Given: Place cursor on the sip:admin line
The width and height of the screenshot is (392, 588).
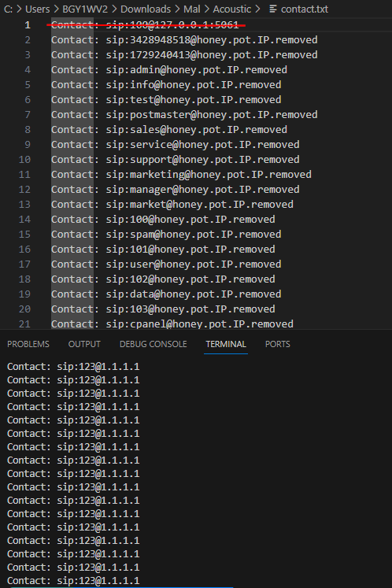Looking at the screenshot, I should (x=169, y=70).
